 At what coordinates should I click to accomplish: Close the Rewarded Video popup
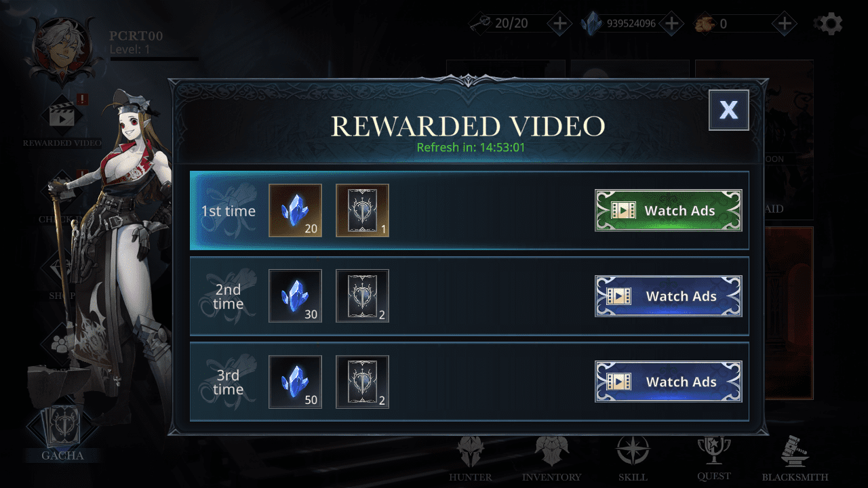pos(729,110)
